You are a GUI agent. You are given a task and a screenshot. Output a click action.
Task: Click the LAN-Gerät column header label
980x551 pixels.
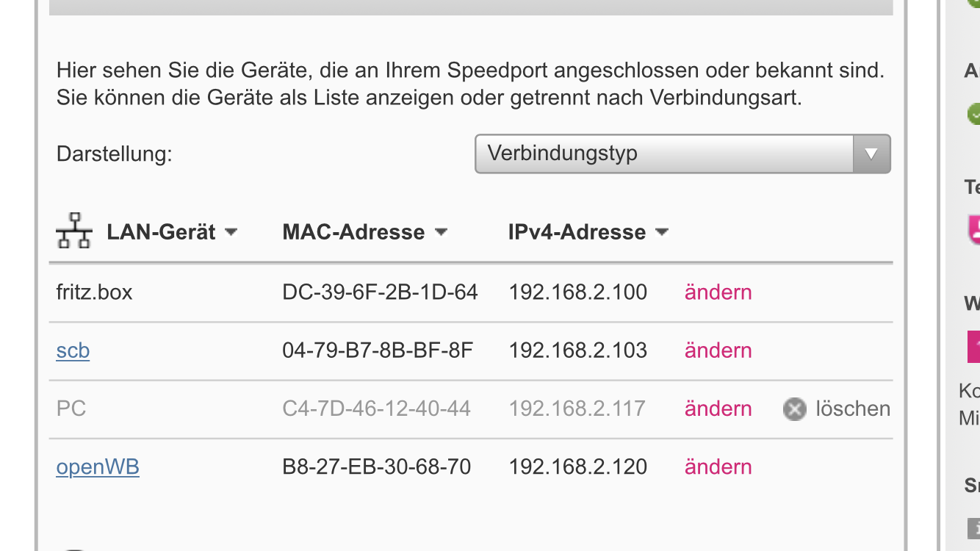click(161, 232)
